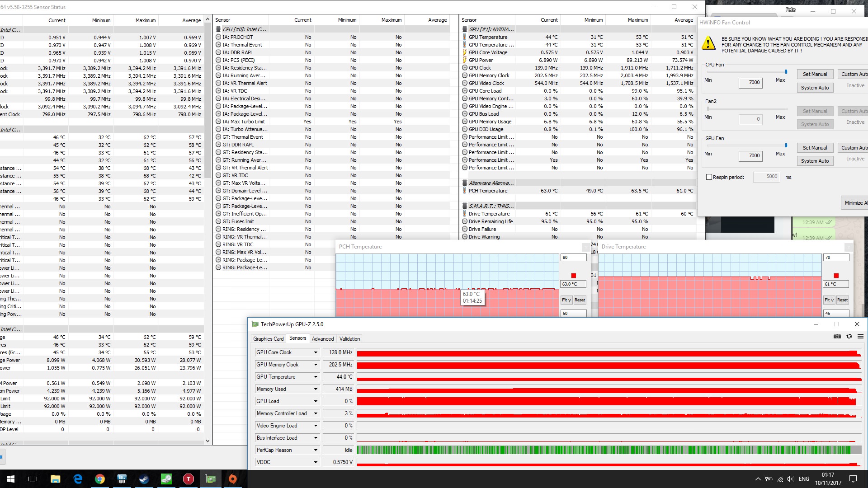This screenshot has height=488, width=868.
Task: Open Memory Controller Load dropdown
Action: (x=316, y=413)
